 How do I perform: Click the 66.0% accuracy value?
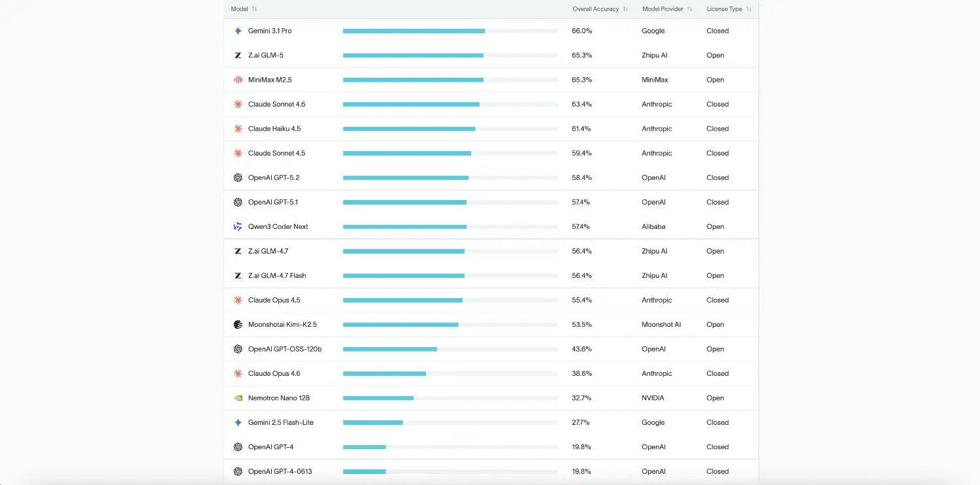pyautogui.click(x=582, y=31)
